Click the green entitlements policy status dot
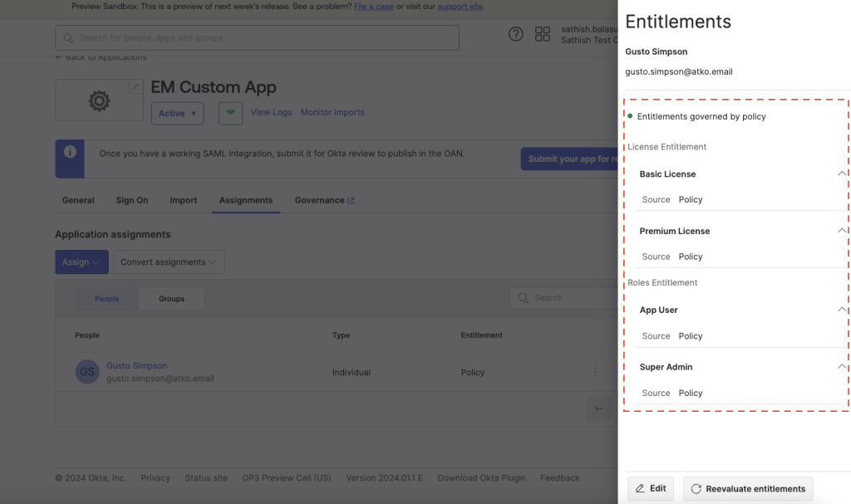 [629, 116]
